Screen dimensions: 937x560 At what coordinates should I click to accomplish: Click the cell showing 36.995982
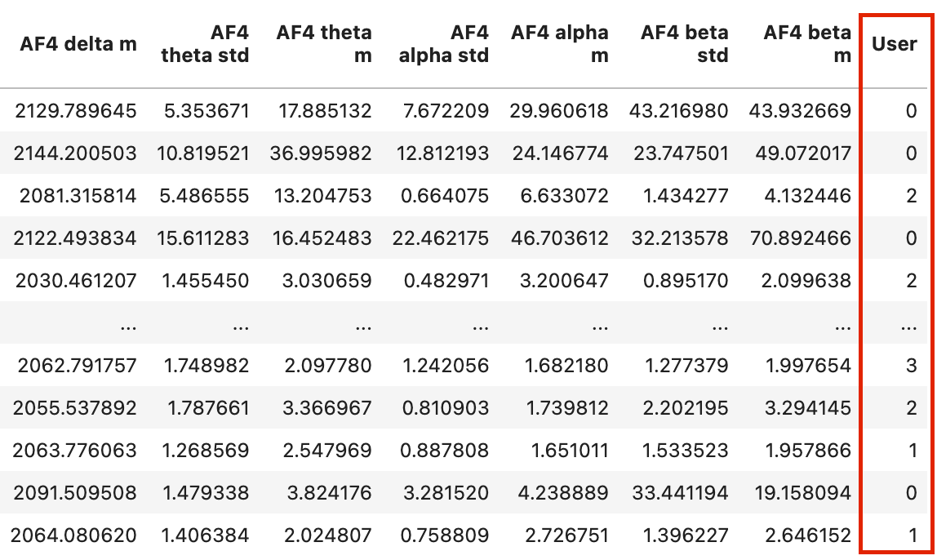tap(321, 153)
